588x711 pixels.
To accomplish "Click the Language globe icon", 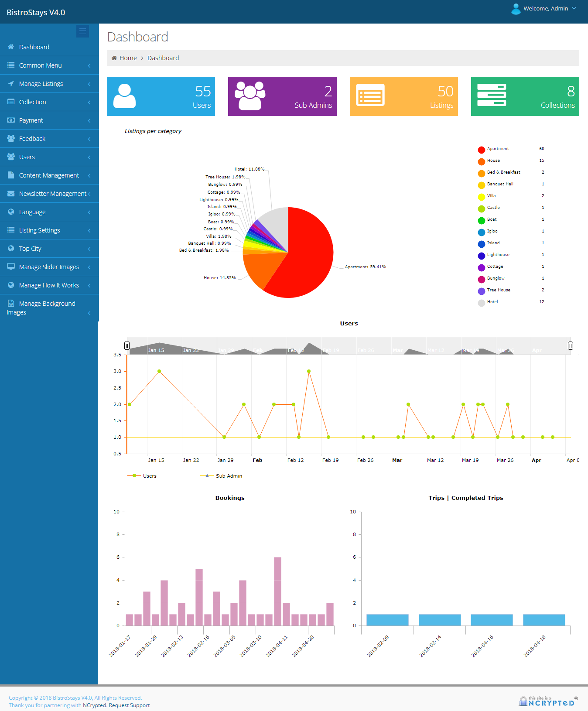I will tap(11, 212).
